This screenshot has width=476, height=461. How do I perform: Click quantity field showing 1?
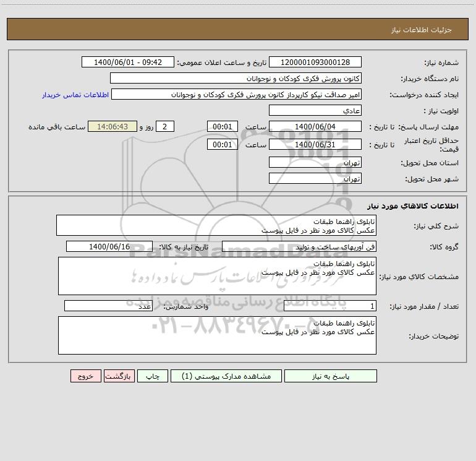[330, 306]
